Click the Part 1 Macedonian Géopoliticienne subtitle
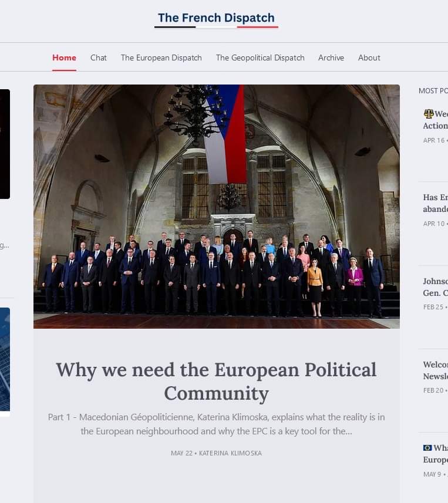The image size is (448, 503). point(216,424)
